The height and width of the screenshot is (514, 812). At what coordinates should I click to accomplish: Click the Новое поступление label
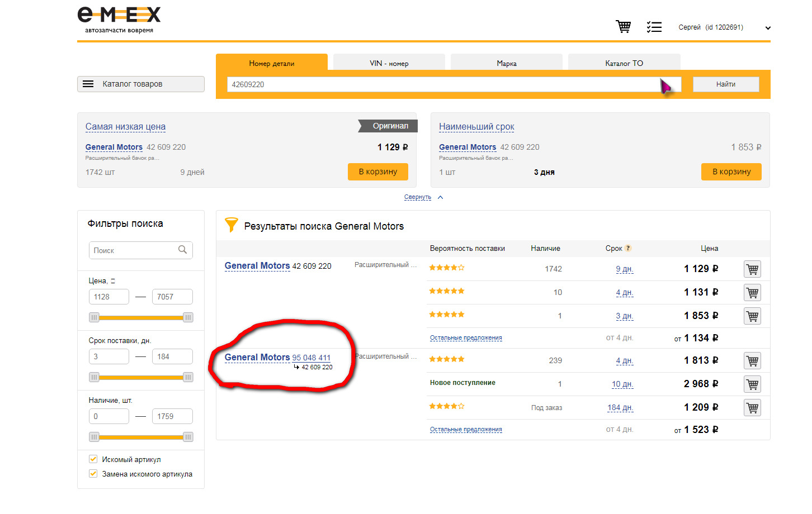(x=462, y=383)
